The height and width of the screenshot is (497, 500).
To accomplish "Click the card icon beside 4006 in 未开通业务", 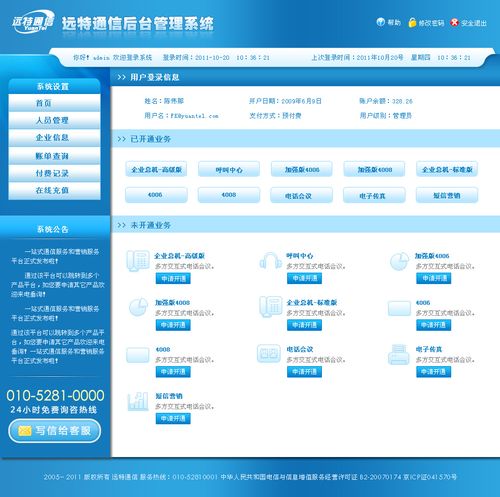I will click(399, 308).
